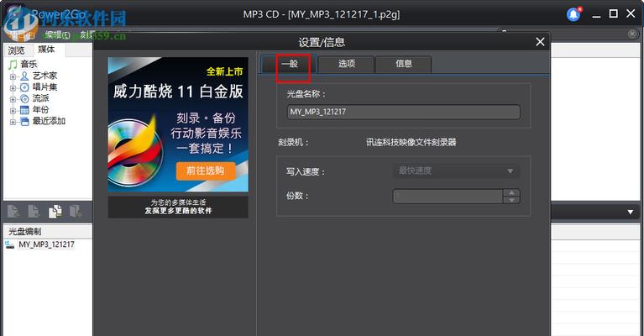Decrease 份数 with the down arrow
The height and width of the screenshot is (336, 644).
click(x=511, y=200)
